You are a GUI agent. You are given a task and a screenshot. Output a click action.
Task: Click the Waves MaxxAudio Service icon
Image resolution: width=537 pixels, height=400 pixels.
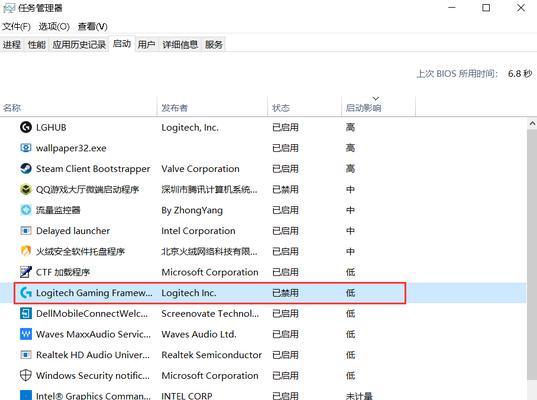26,334
